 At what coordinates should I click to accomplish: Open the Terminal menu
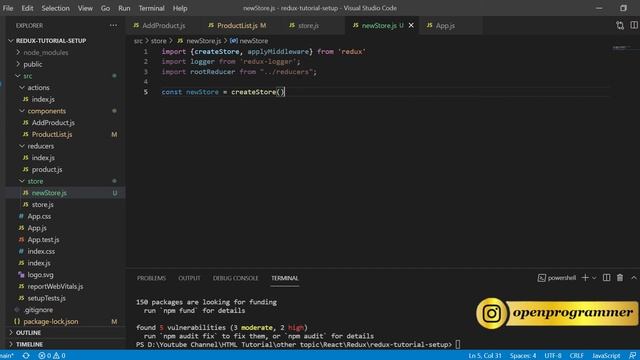click(x=151, y=8)
